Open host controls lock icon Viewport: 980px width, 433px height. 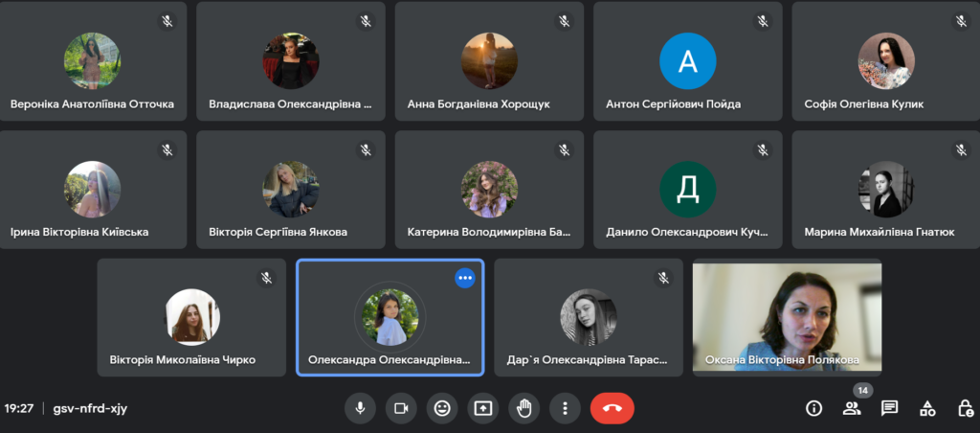pyautogui.click(x=965, y=408)
